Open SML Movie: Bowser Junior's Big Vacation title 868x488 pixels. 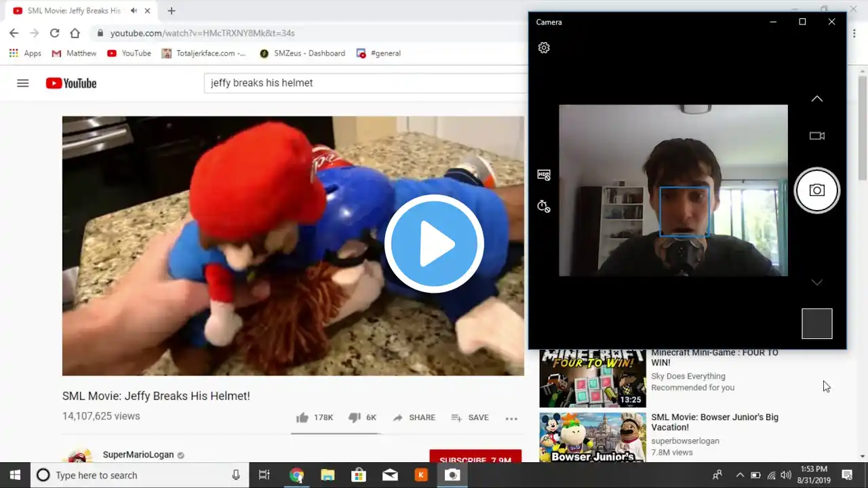[x=715, y=422]
